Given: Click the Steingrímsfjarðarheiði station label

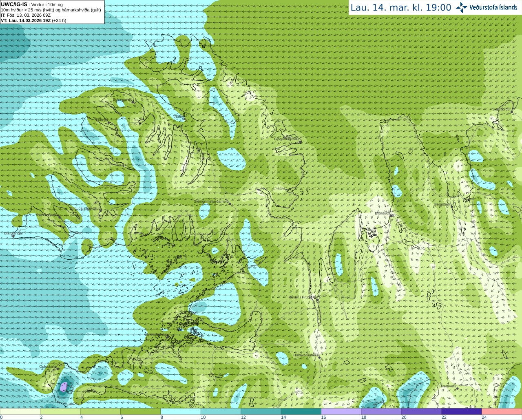Looking at the screenshot, I should click(211, 201).
